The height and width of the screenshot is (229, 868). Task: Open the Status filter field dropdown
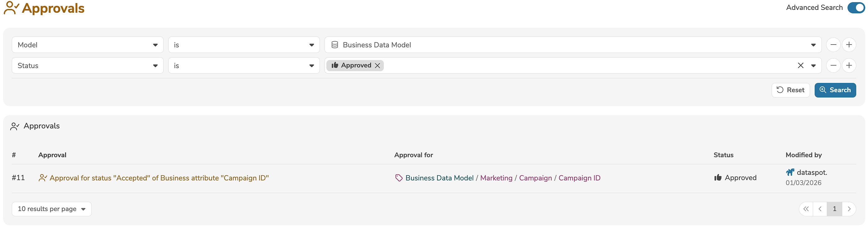coord(87,66)
